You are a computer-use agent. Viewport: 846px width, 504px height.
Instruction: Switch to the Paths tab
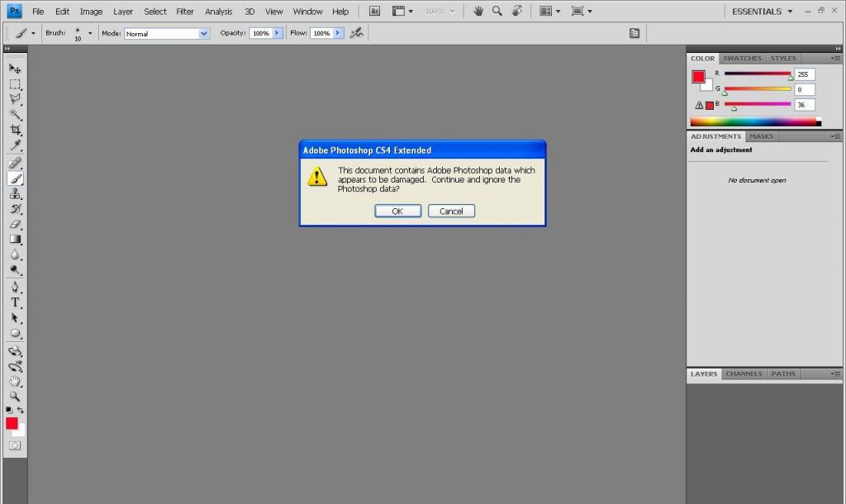(783, 373)
